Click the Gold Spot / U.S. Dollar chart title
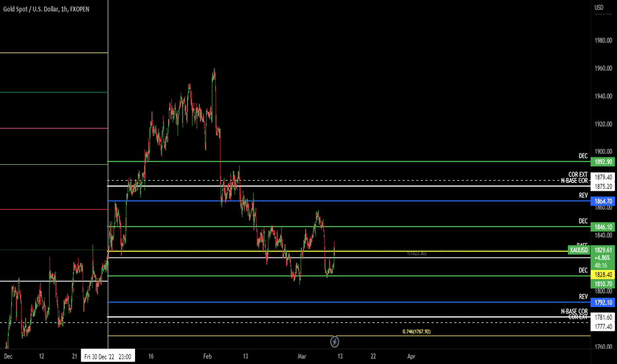 click(x=46, y=9)
